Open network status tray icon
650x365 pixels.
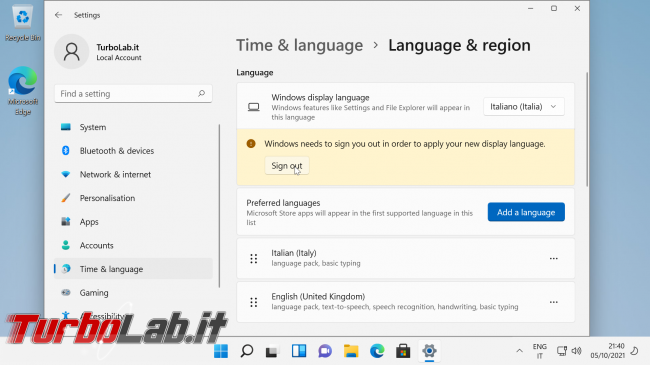[x=562, y=351]
